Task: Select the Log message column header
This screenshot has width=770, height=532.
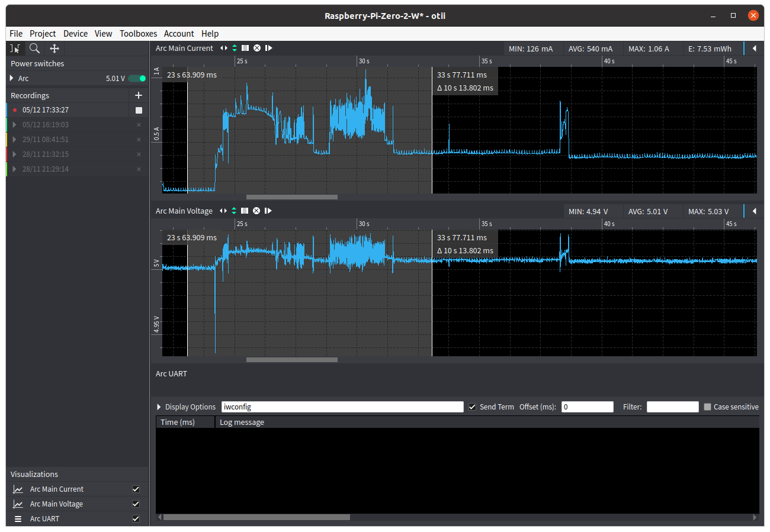Action: [x=487, y=423]
